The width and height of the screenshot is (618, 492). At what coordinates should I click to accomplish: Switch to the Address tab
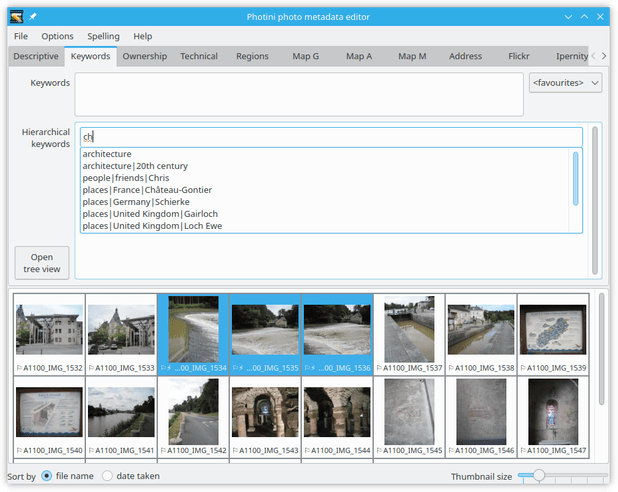[x=465, y=56]
